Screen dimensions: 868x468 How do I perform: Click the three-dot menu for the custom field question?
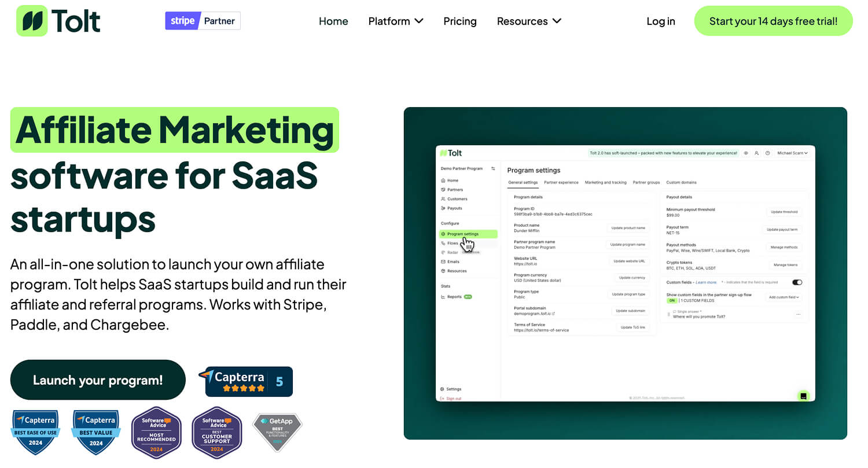tap(798, 314)
